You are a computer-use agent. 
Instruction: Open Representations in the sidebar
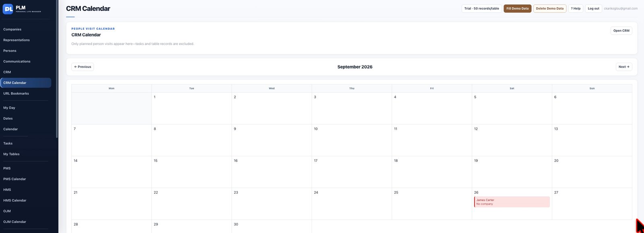17,40
